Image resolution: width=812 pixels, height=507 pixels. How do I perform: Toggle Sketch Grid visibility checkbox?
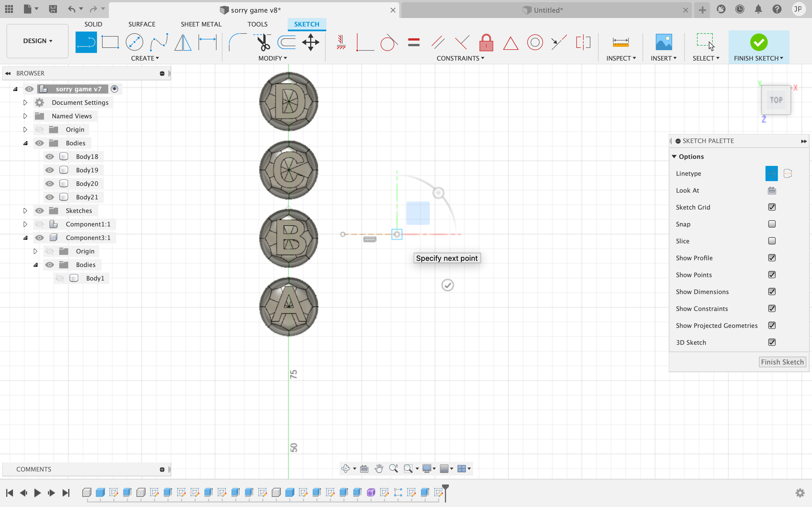772,207
